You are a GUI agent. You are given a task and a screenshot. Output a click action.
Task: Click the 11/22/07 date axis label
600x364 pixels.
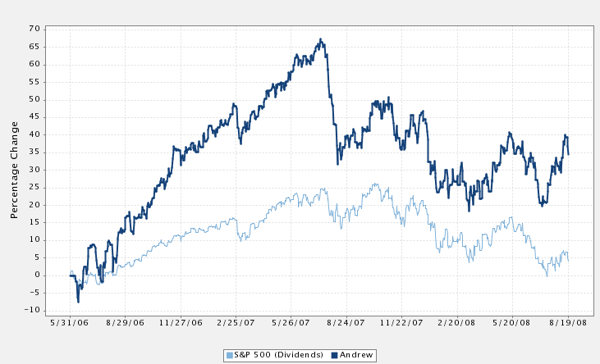click(x=401, y=323)
